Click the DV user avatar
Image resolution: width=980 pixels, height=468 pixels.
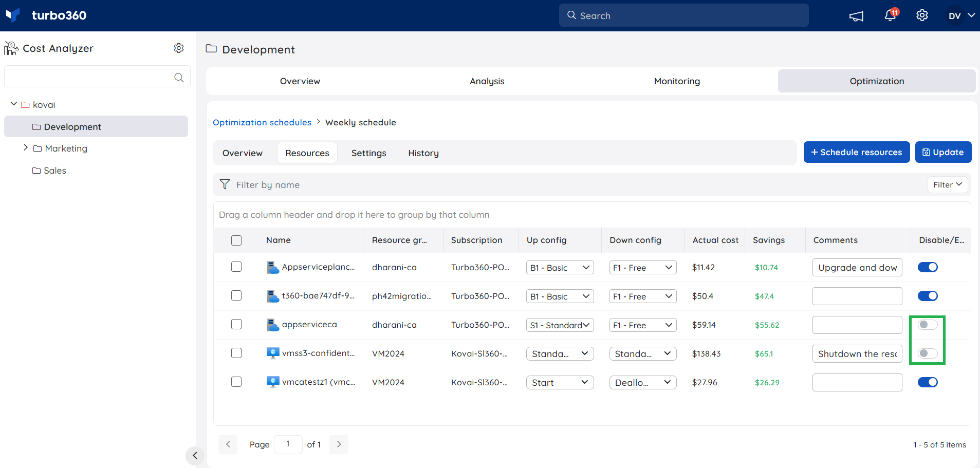pos(954,16)
